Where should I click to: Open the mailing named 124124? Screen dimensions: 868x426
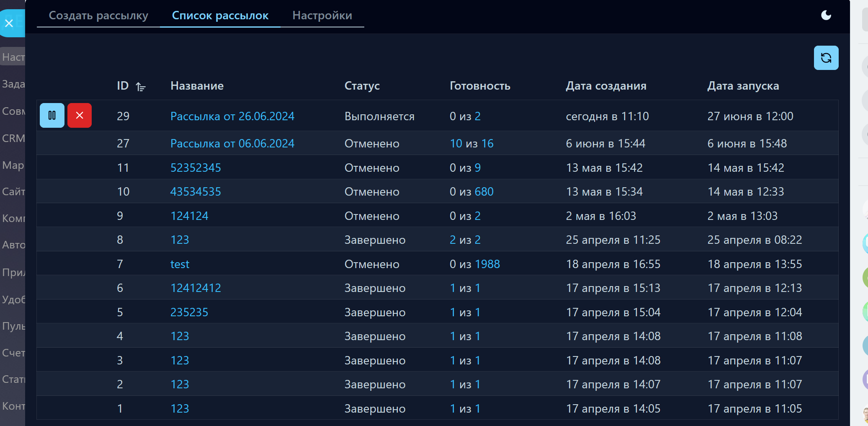(x=189, y=216)
